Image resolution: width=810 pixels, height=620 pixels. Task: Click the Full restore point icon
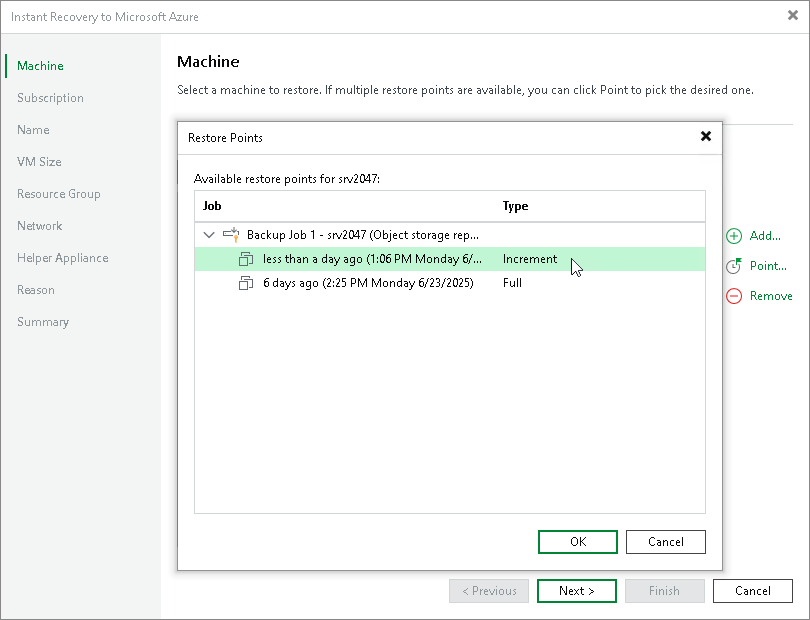[x=246, y=283]
